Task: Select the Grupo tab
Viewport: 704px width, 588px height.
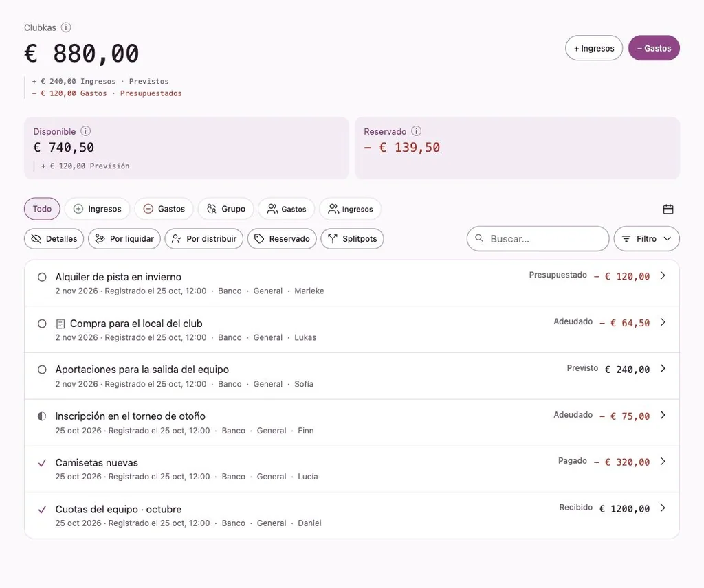Action: click(225, 209)
